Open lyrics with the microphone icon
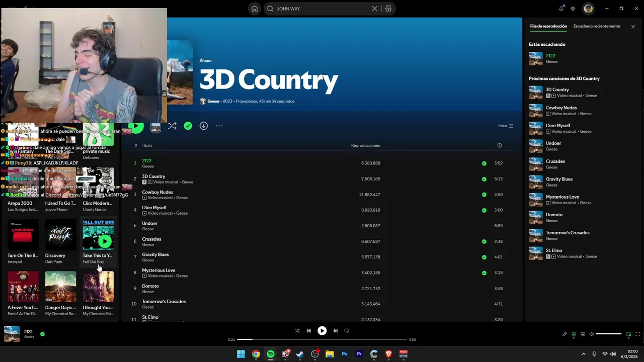The width and height of the screenshot is (644, 362). 565,334
